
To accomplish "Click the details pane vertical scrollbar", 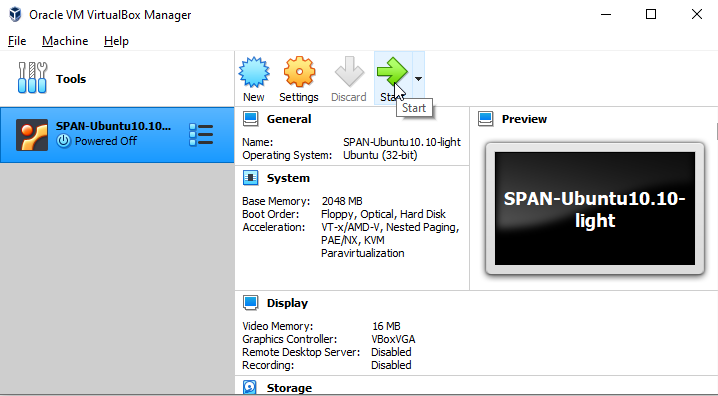I will pos(716,250).
